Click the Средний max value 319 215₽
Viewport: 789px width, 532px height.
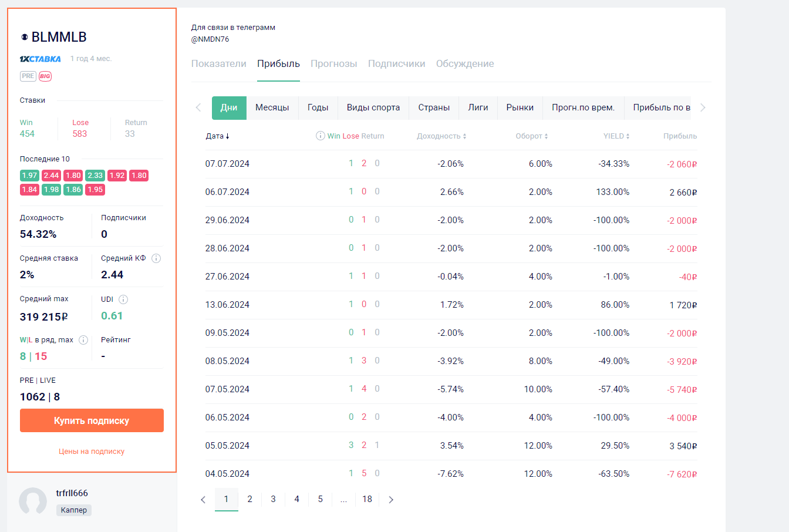pyautogui.click(x=44, y=317)
